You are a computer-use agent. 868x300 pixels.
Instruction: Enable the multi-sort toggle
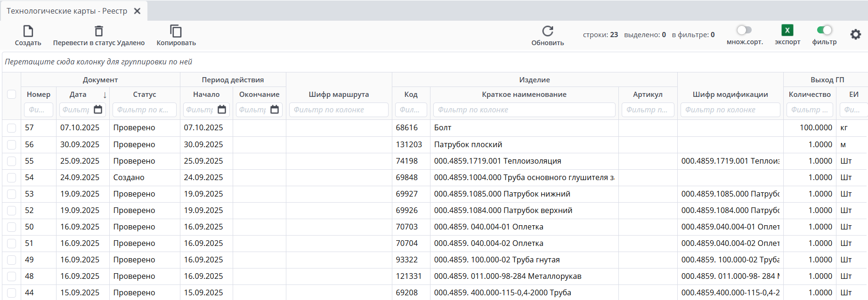click(x=744, y=30)
